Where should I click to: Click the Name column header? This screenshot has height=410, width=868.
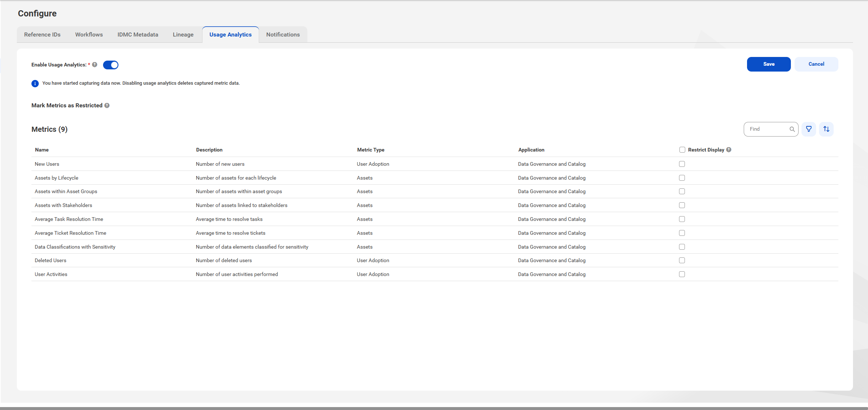42,150
